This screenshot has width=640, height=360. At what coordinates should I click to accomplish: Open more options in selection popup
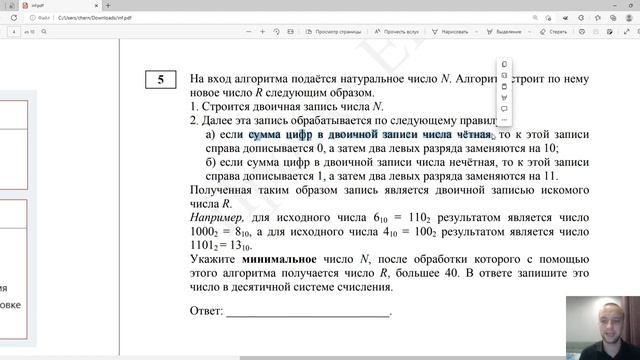[x=504, y=120]
